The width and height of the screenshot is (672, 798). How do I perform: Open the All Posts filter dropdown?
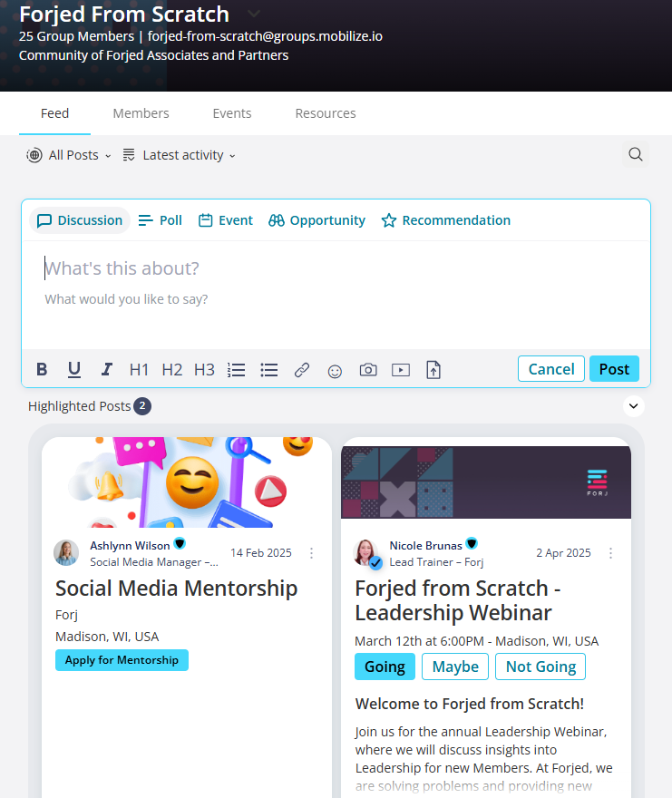[x=69, y=155]
